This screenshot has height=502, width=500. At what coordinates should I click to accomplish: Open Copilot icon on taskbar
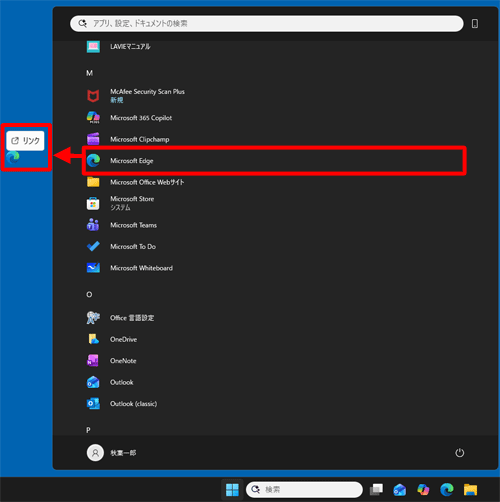423,490
